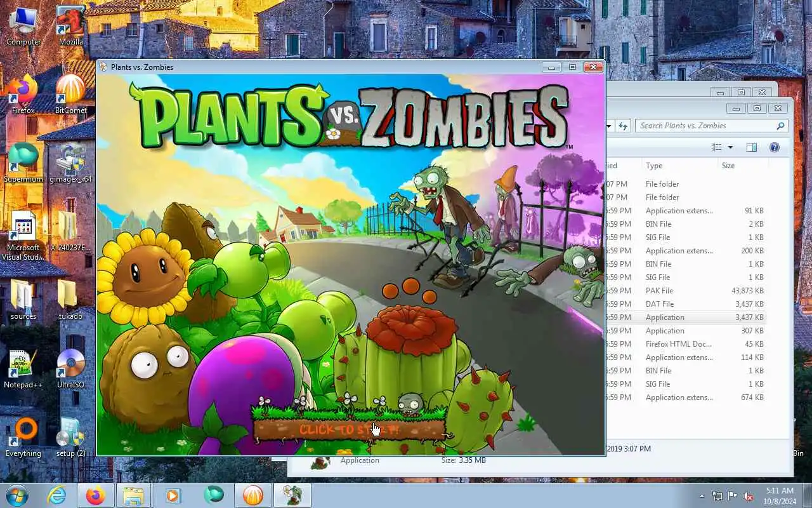Open the network tray icon
The image size is (812, 508).
[x=717, y=496]
